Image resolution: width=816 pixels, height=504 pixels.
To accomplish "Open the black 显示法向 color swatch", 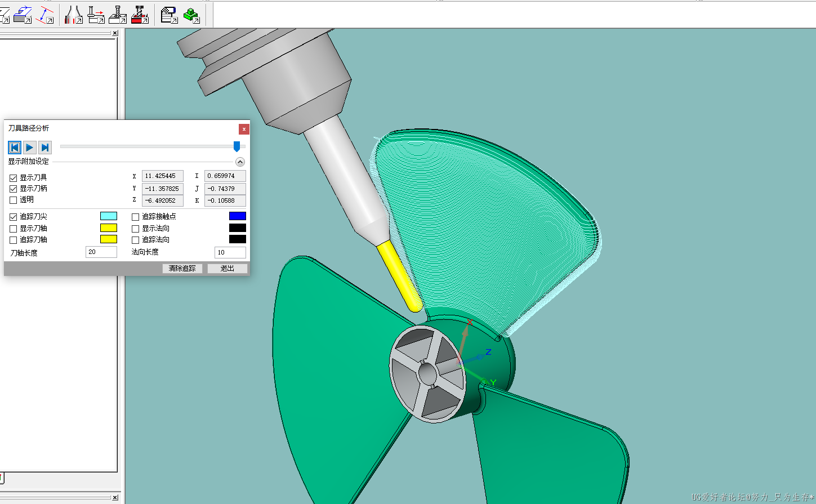I will click(x=238, y=228).
